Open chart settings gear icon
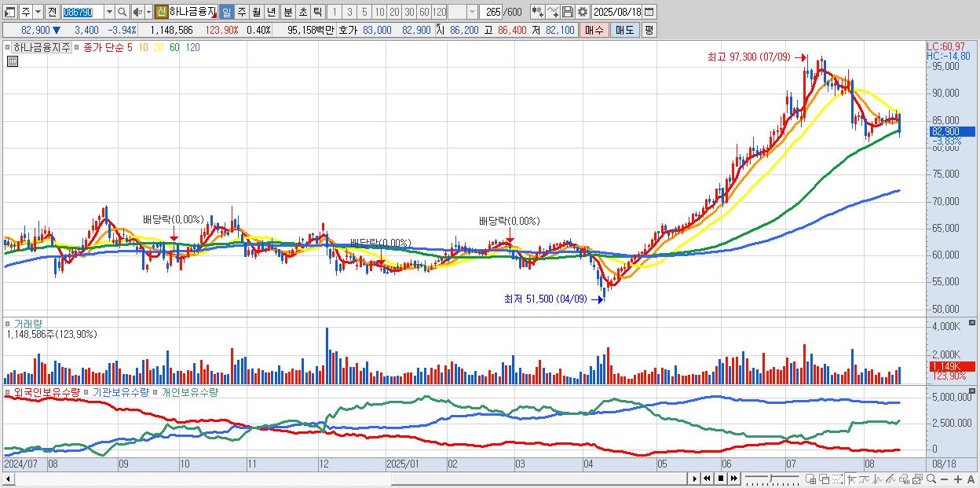This screenshot has width=980, height=488. pyautogui.click(x=583, y=12)
